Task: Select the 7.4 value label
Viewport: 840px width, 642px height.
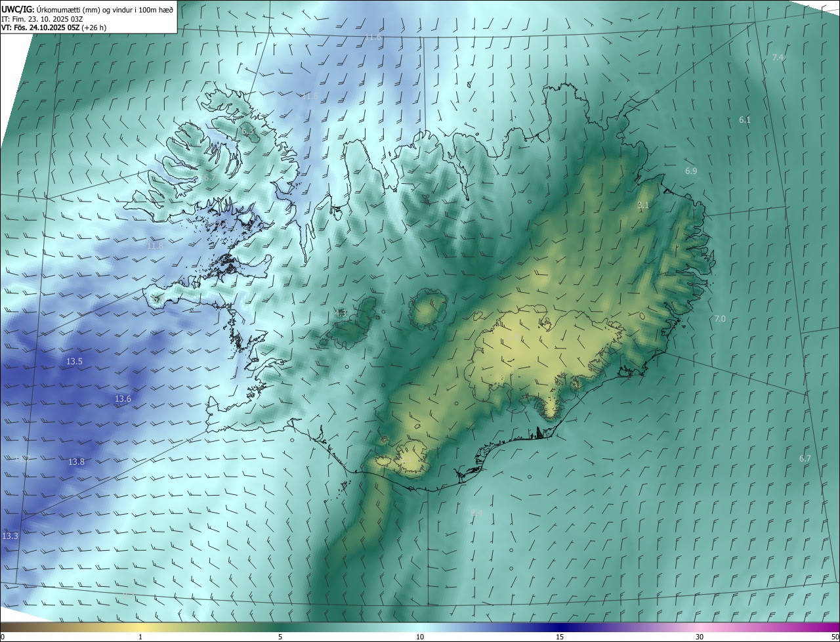Action: pos(778,58)
